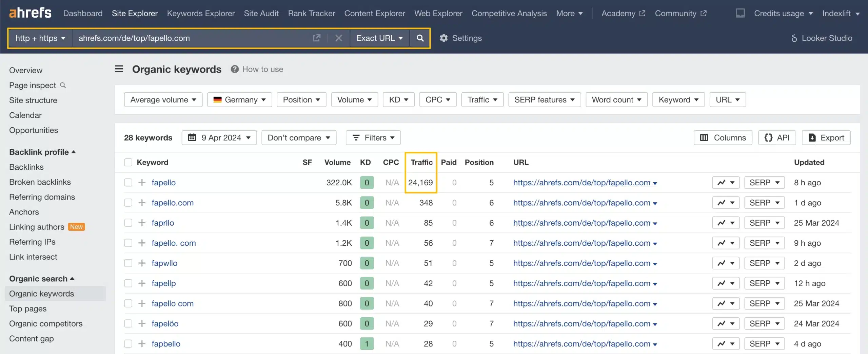Open Site Audit nav item
868x354 pixels.
[261, 13]
